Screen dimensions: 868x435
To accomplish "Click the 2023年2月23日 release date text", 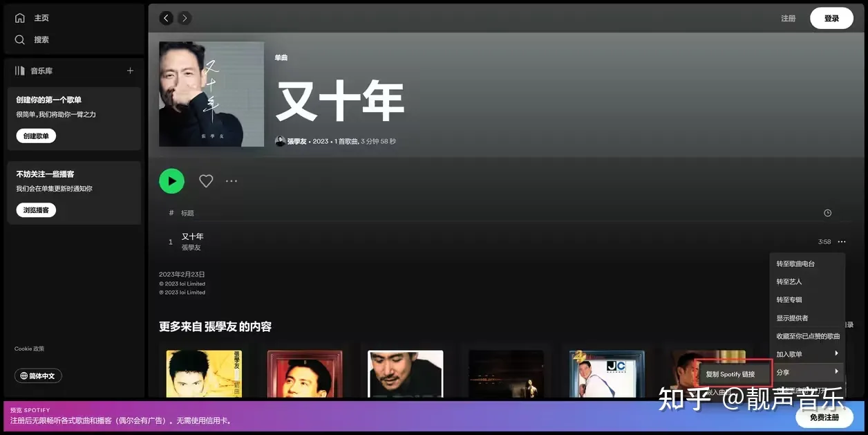I will [x=182, y=275].
